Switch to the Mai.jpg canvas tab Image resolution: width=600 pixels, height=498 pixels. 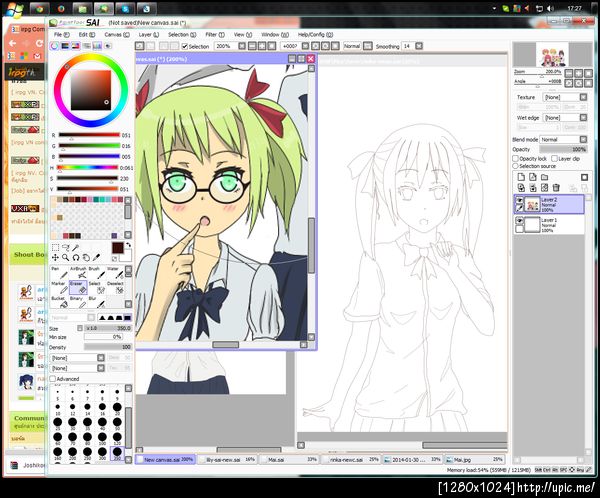[474, 460]
